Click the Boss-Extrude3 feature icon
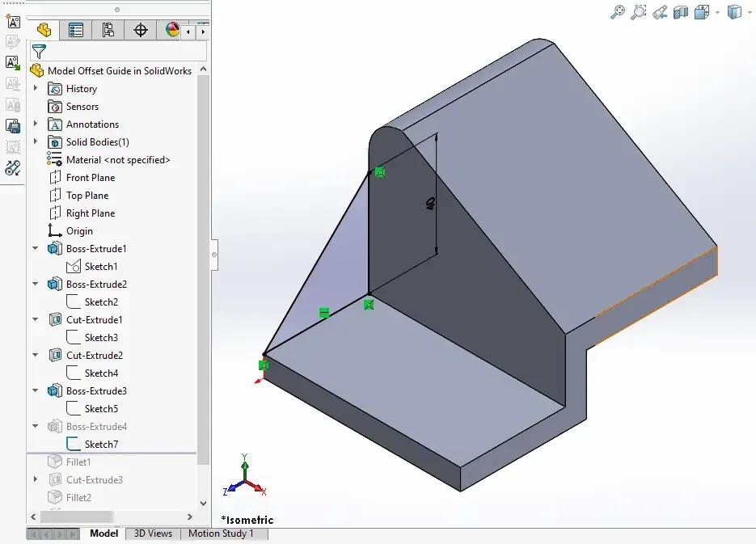 click(55, 390)
